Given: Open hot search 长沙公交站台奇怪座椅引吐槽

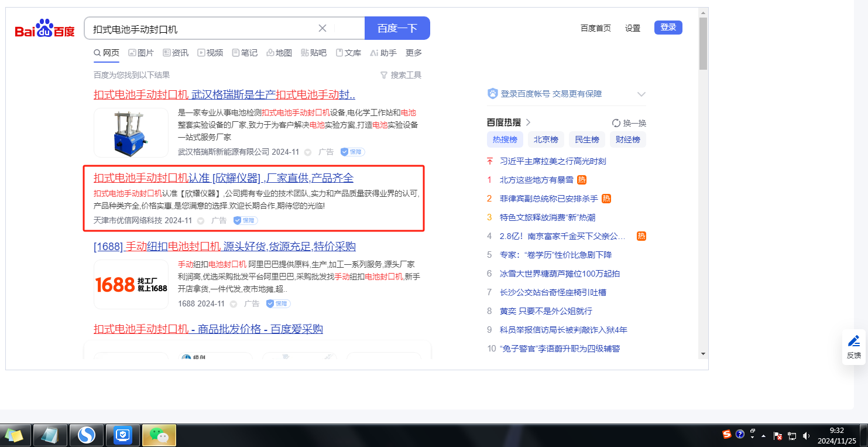Looking at the screenshot, I should 553,292.
